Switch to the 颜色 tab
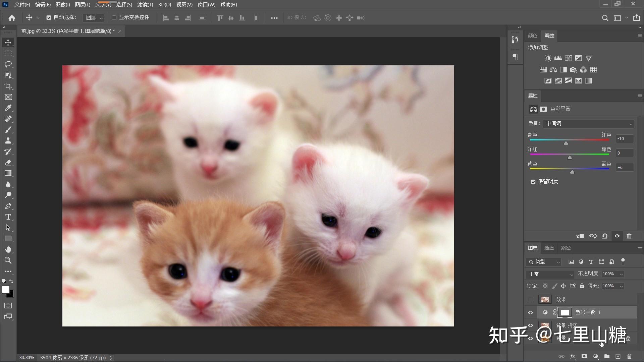This screenshot has width=644, height=362. (x=532, y=36)
